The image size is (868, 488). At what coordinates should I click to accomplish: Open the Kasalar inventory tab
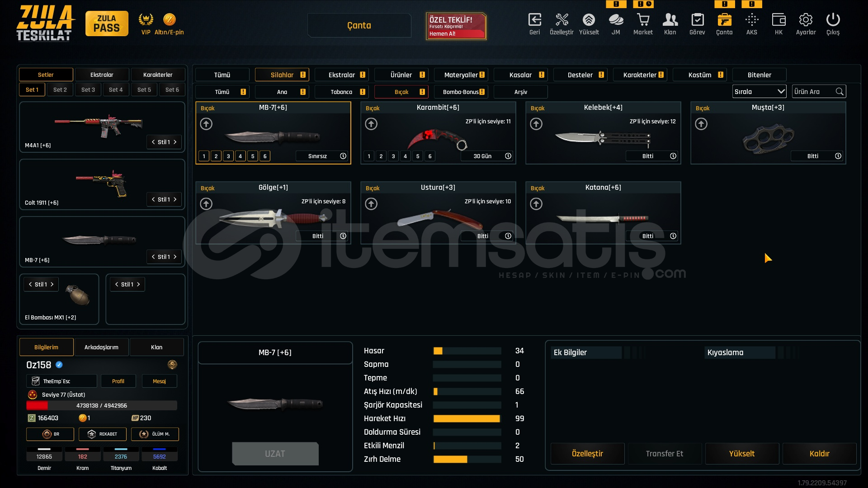click(520, 75)
